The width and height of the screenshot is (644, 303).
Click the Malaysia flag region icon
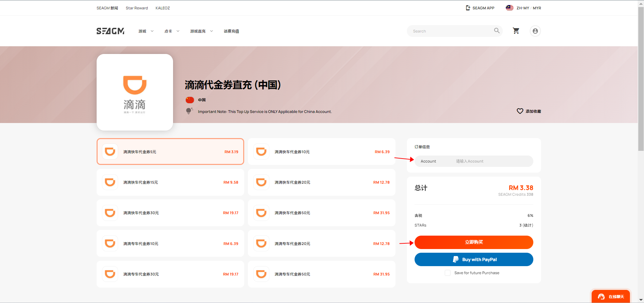point(509,8)
